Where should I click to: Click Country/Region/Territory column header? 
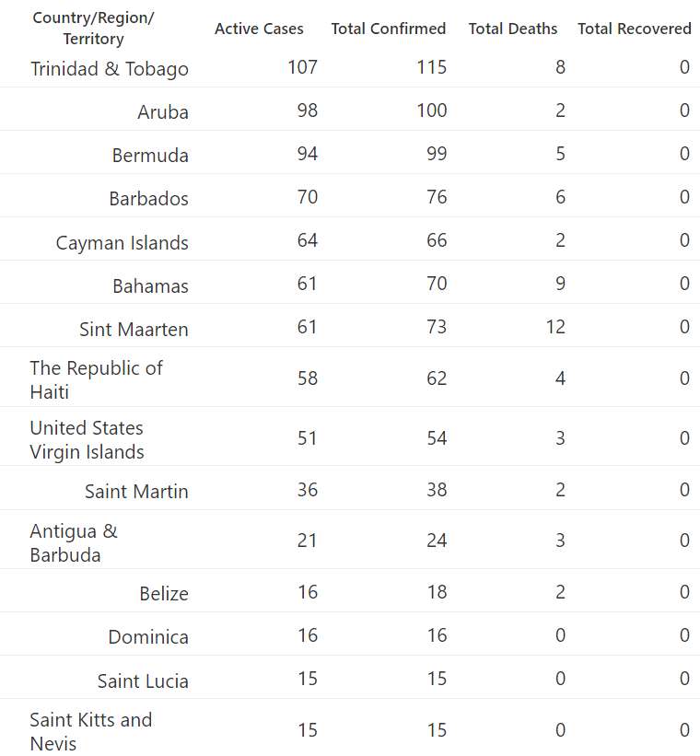[x=94, y=28]
